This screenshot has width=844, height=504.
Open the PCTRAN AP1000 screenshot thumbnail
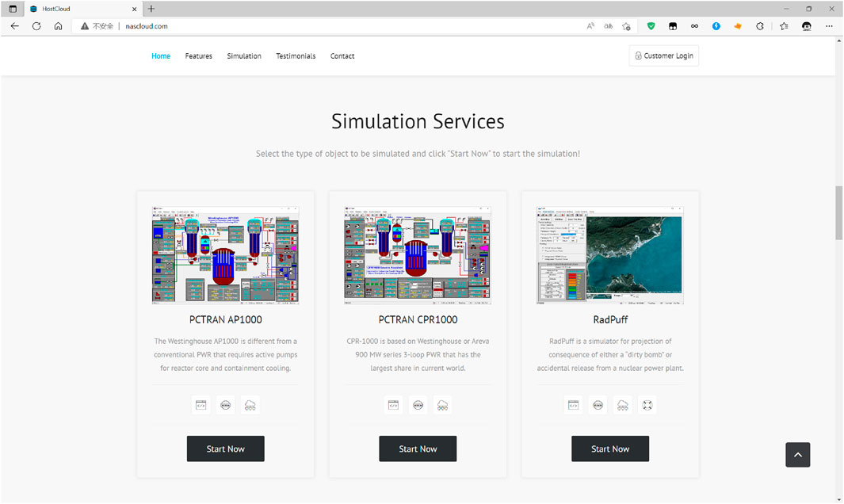coord(226,255)
